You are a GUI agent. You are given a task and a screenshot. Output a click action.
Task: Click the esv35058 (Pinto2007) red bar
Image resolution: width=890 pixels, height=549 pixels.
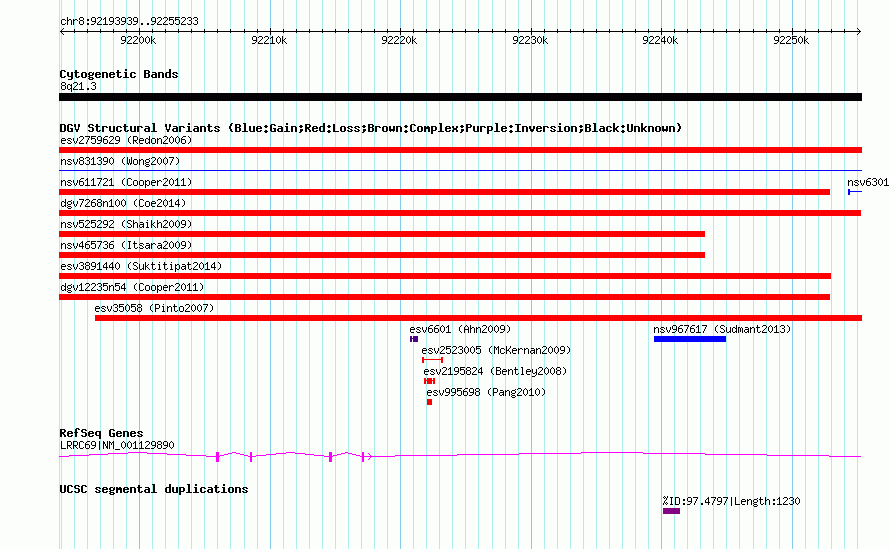(478, 318)
